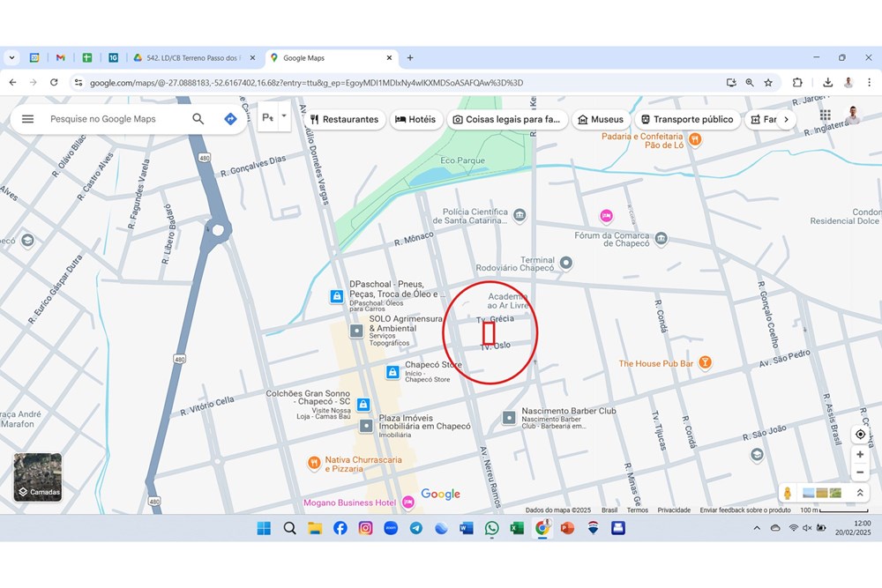Open the Padaria e Confeitaria Pão de Ló pin
The width and height of the screenshot is (882, 588).
click(695, 139)
